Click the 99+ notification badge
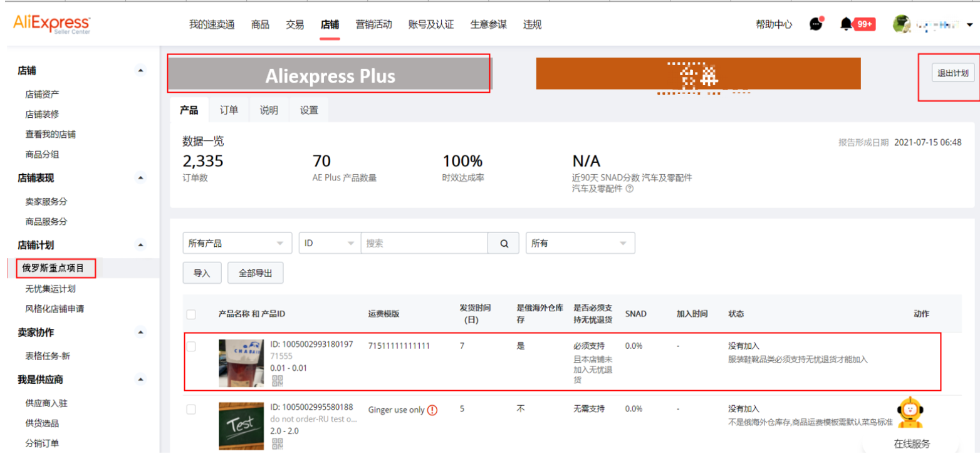The width and height of the screenshot is (980, 461). point(865,24)
